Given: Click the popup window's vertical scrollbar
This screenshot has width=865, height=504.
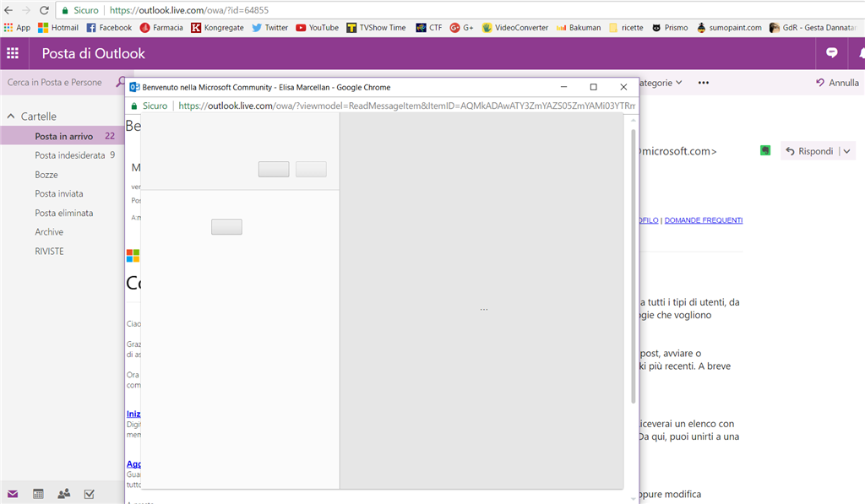Looking at the screenshot, I should click(x=634, y=266).
